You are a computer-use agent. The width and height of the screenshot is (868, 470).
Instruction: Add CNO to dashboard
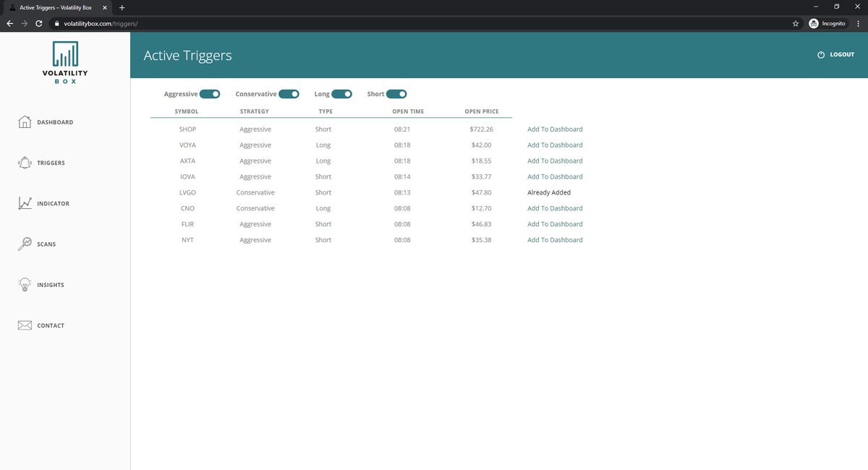(555, 208)
